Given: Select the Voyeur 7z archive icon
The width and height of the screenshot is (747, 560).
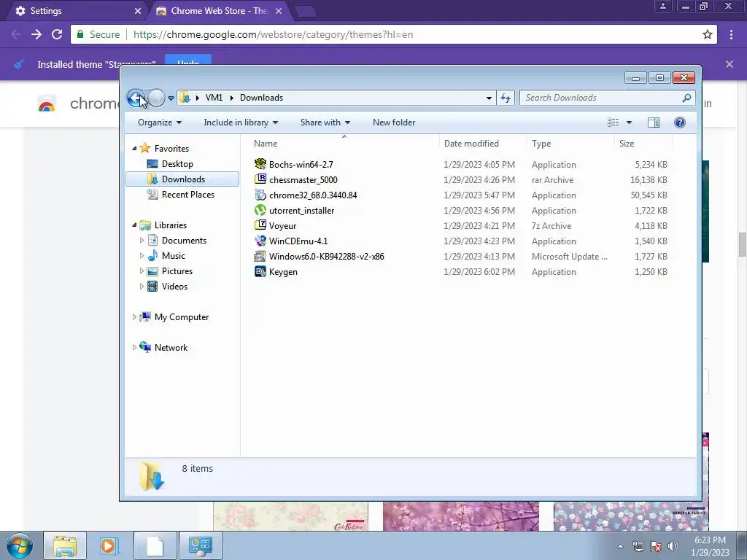Looking at the screenshot, I should [260, 225].
